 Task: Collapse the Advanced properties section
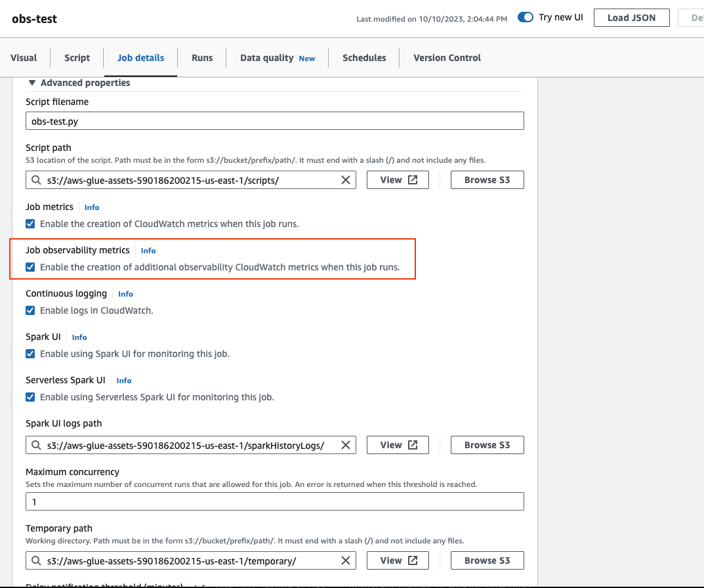tap(32, 83)
